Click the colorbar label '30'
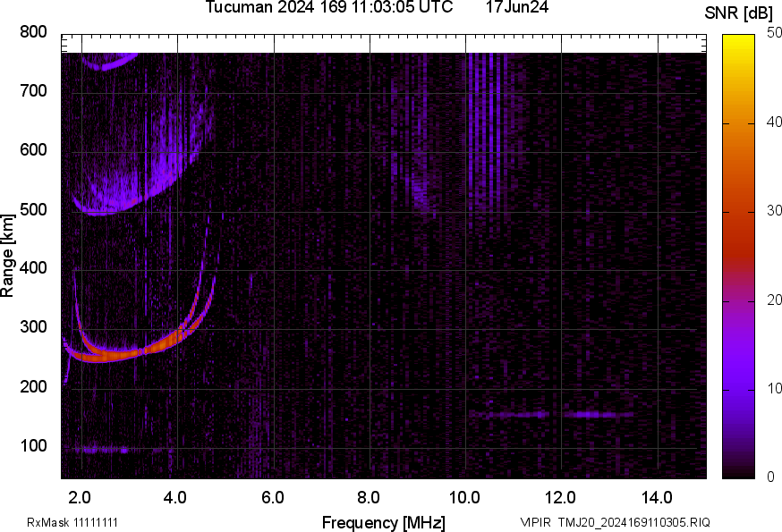 774,211
